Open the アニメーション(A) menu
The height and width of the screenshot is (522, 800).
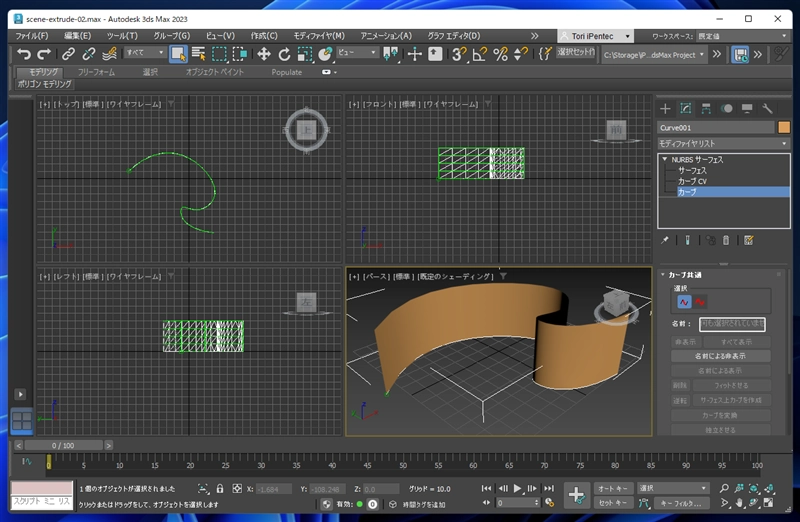tap(386, 36)
